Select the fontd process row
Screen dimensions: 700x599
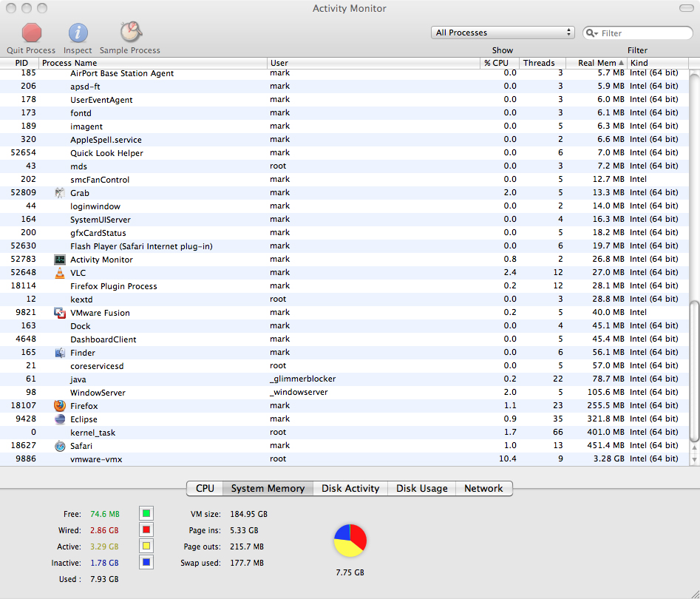[x=344, y=113]
